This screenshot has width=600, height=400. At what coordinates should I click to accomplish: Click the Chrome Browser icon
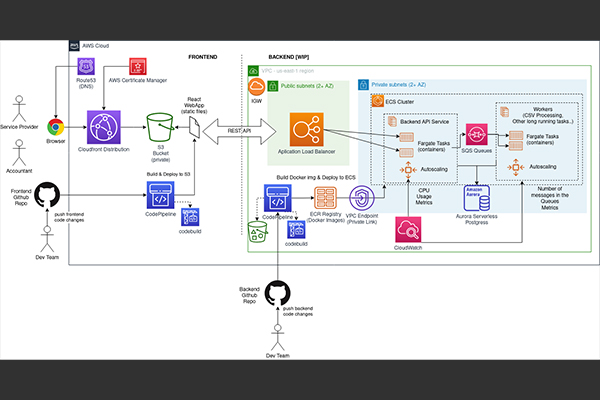click(56, 128)
